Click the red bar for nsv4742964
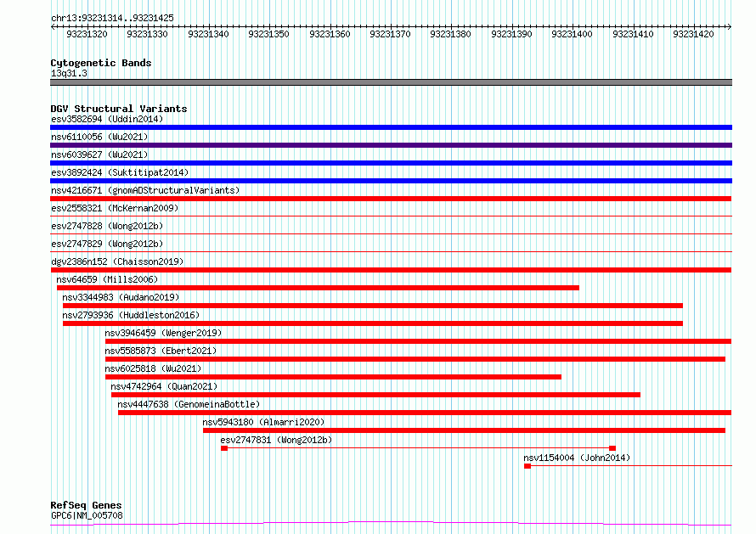Viewport: 756px width, 534px height. pos(375,395)
